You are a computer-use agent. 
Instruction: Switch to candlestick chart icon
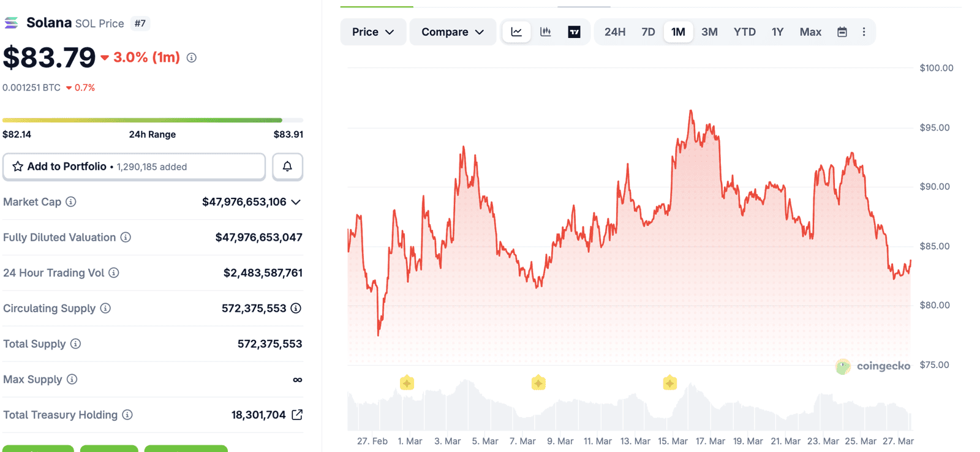pos(545,32)
